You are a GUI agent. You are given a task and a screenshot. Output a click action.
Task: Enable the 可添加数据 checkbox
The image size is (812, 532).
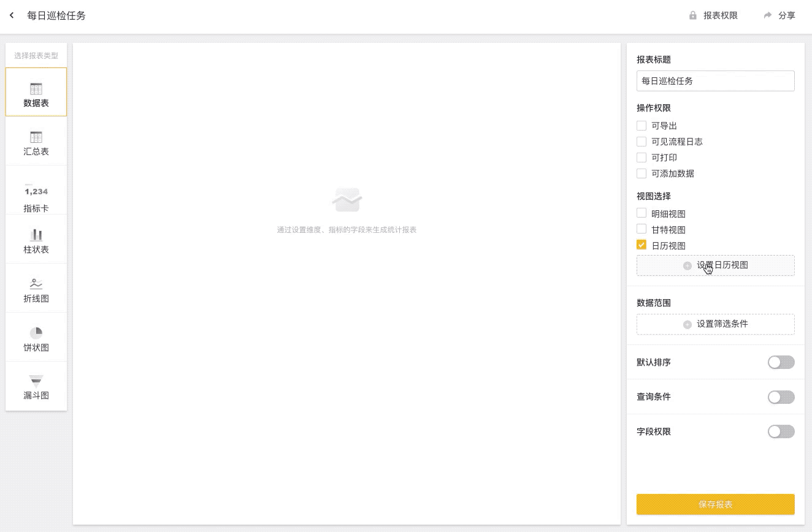pos(642,173)
